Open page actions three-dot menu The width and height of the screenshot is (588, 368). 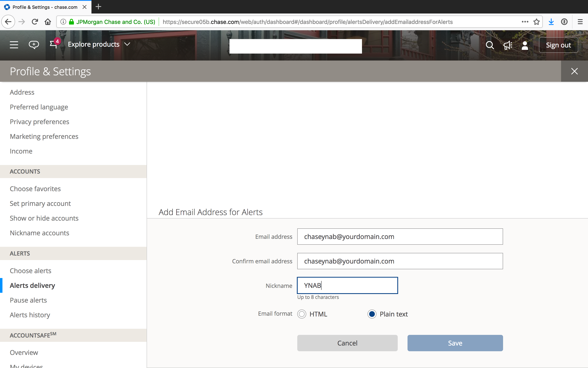(525, 22)
